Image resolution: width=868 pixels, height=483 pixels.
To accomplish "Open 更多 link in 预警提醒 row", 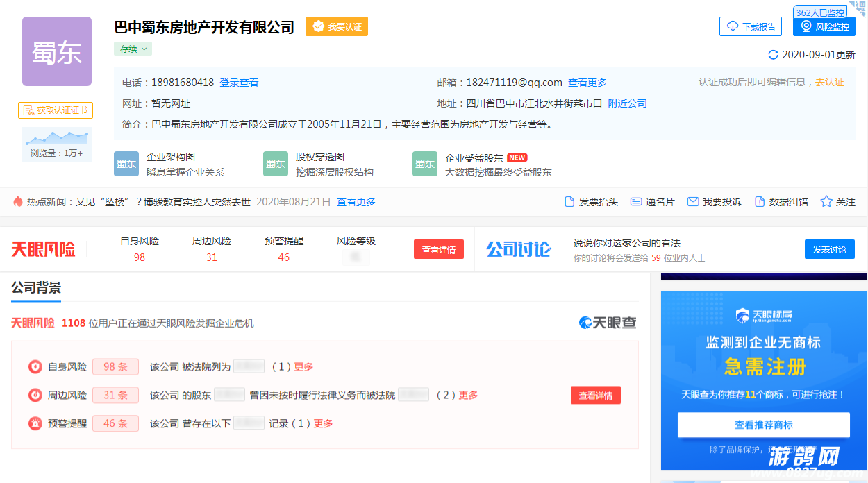I will [323, 423].
